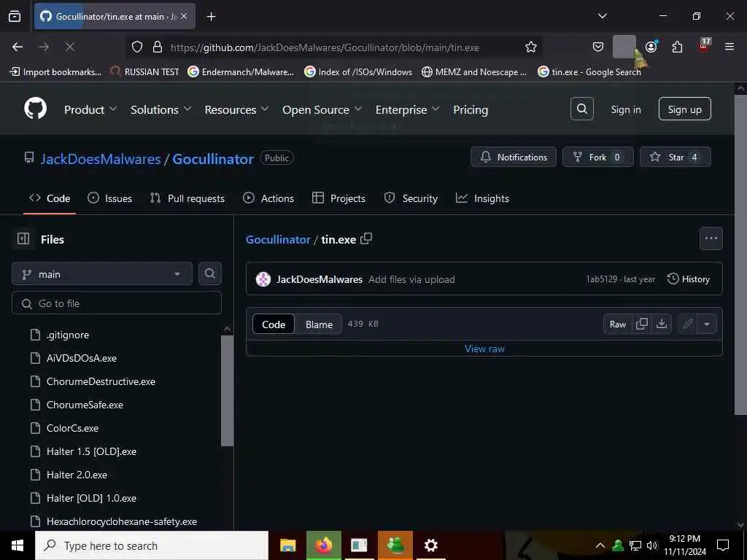Copy file path icon beside tin.exe
Viewport: 747px width, 560px height.
tap(366, 239)
